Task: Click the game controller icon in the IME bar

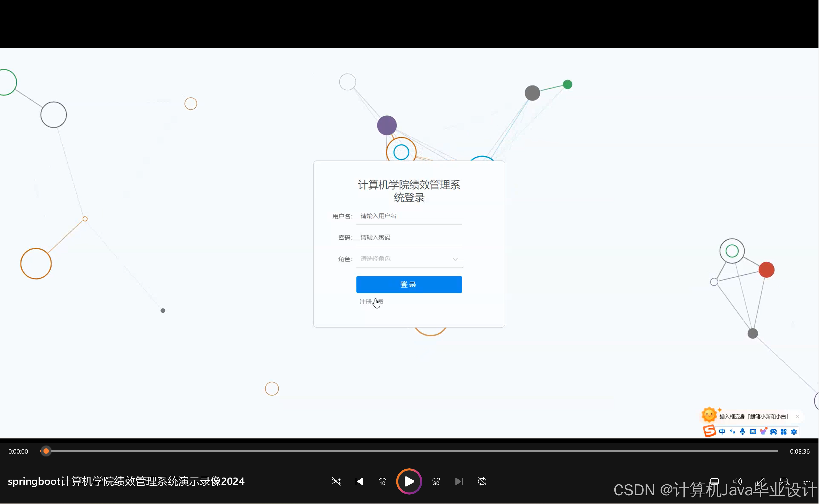Action: point(774,432)
